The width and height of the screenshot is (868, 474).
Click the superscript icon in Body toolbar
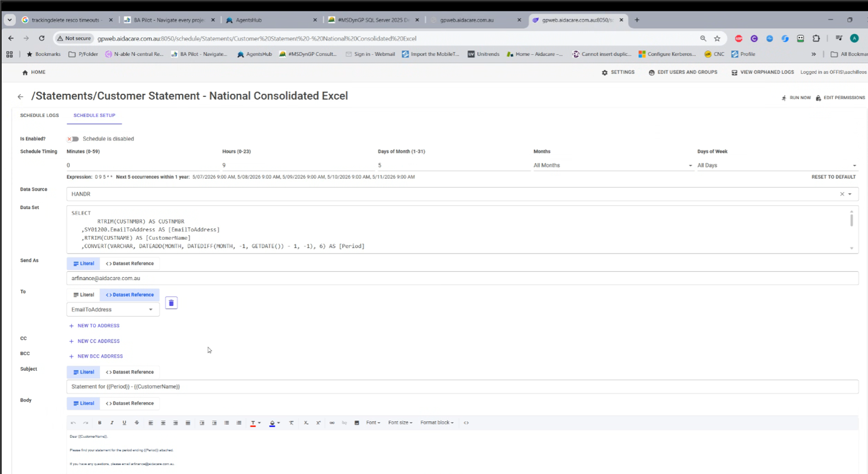point(318,423)
